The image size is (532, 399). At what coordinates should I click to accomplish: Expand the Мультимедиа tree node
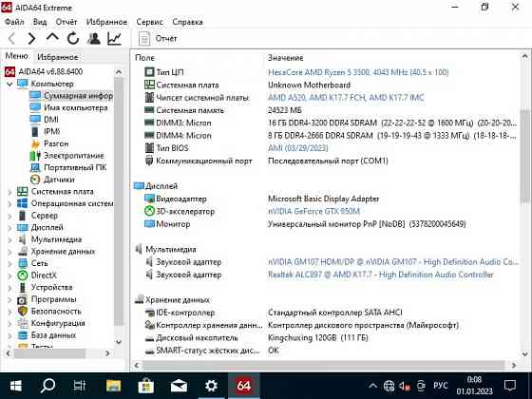pos(9,239)
